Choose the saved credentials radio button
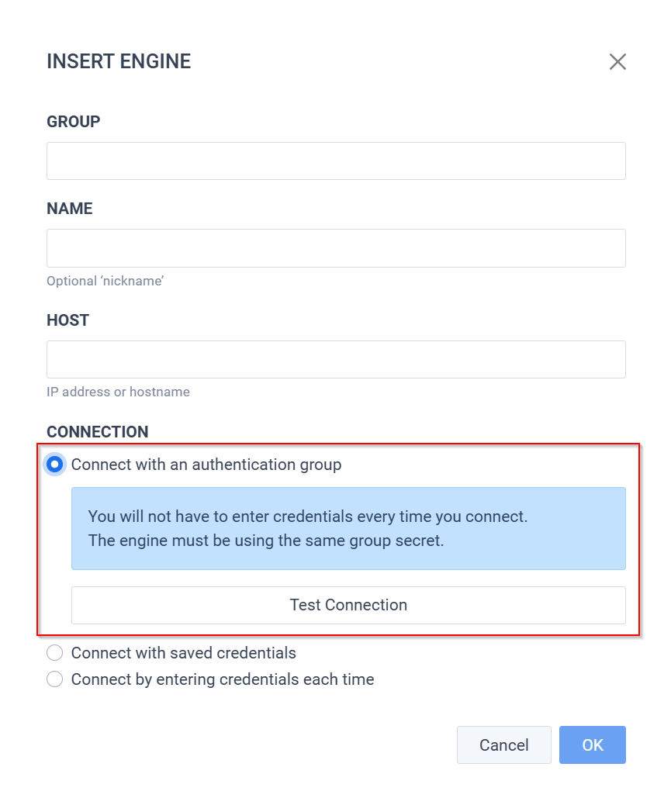 click(55, 653)
